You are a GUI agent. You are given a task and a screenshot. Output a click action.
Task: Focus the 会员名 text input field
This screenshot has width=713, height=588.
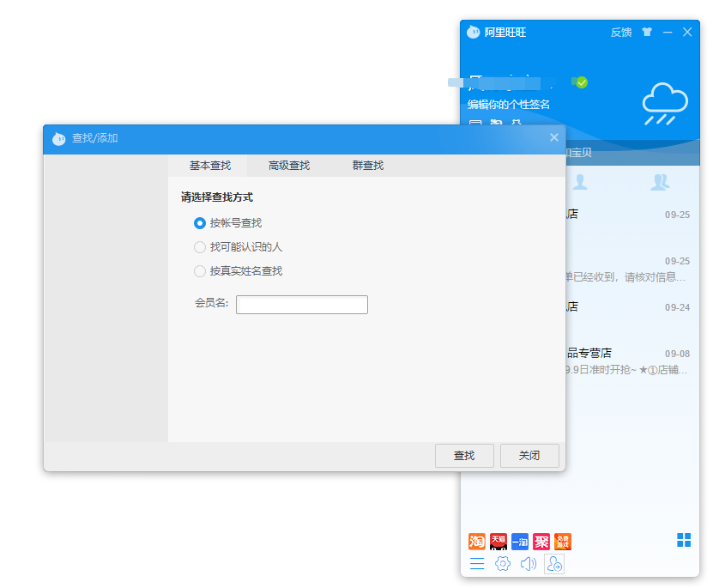pos(302,305)
